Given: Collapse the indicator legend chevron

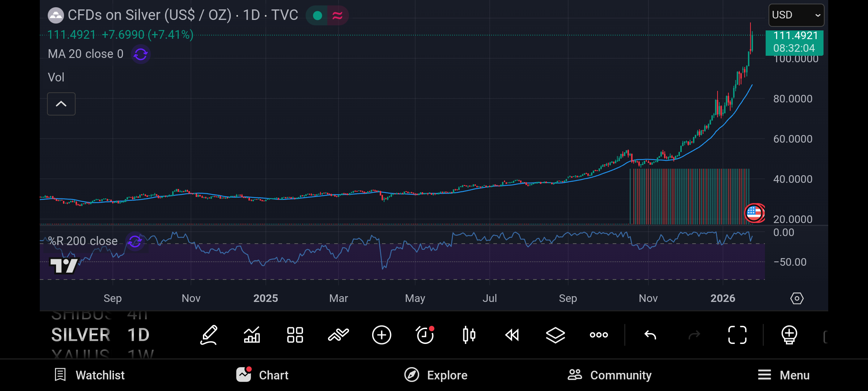Looking at the screenshot, I should coord(61,104).
